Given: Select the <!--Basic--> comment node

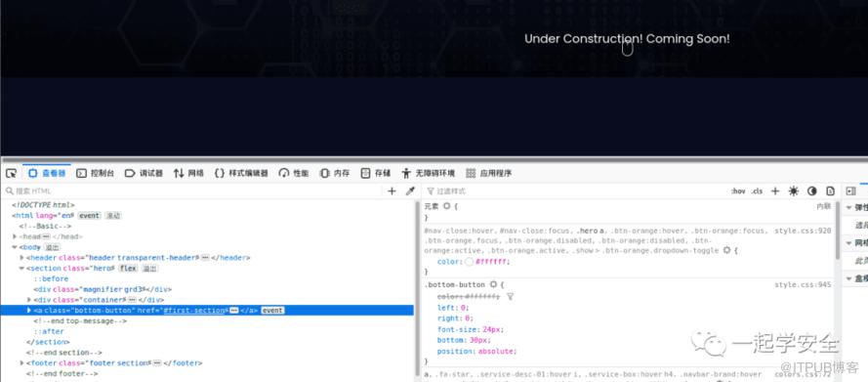Looking at the screenshot, I should tap(45, 226).
